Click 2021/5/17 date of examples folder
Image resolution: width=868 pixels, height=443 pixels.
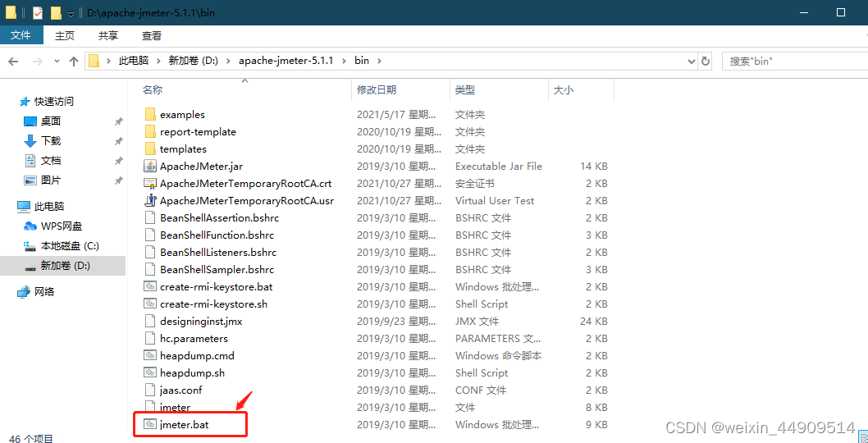click(395, 115)
